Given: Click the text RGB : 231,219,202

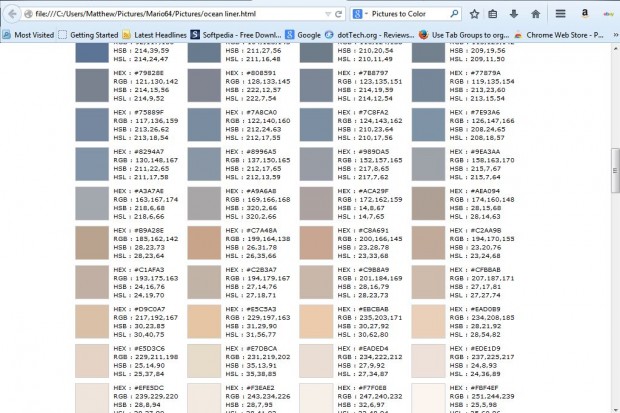Looking at the screenshot, I should coord(258,357).
